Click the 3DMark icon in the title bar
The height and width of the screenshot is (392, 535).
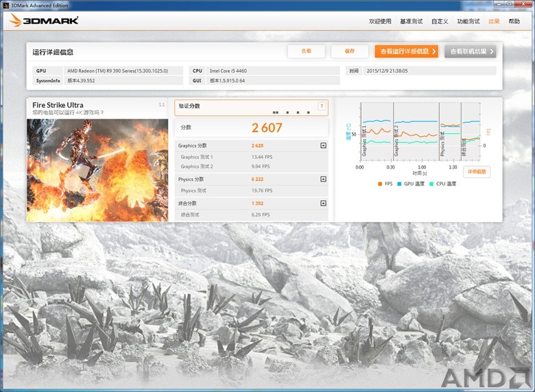(x=5, y=5)
